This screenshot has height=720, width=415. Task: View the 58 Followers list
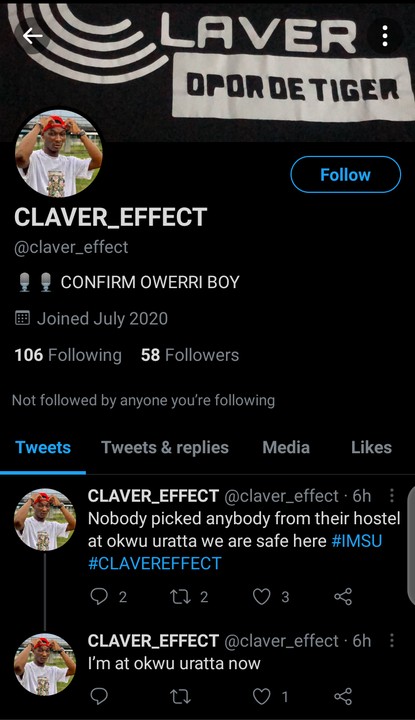tap(190, 355)
